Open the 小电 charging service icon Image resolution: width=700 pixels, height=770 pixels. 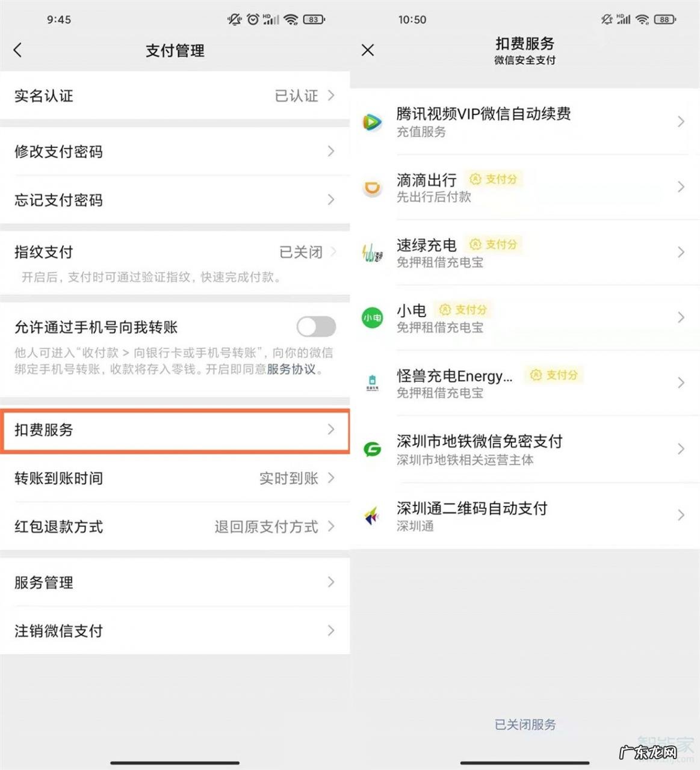372,318
